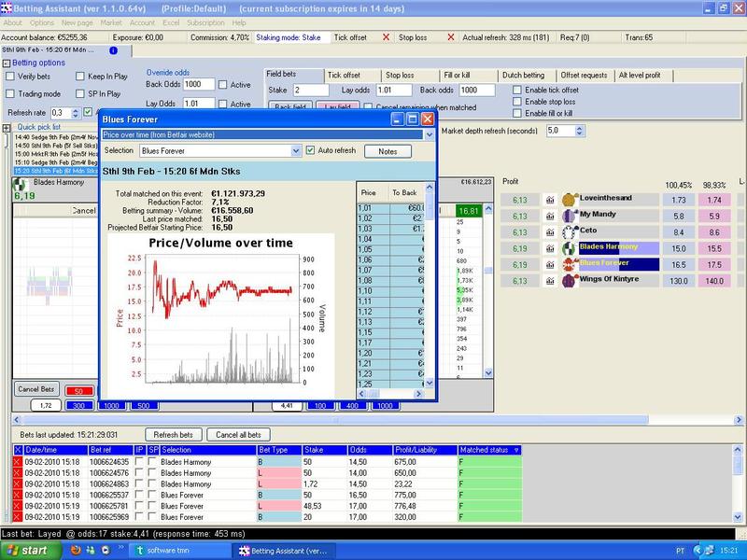Image resolution: width=747 pixels, height=560 pixels.
Task: Collapse Betting options section
Action: [7, 63]
